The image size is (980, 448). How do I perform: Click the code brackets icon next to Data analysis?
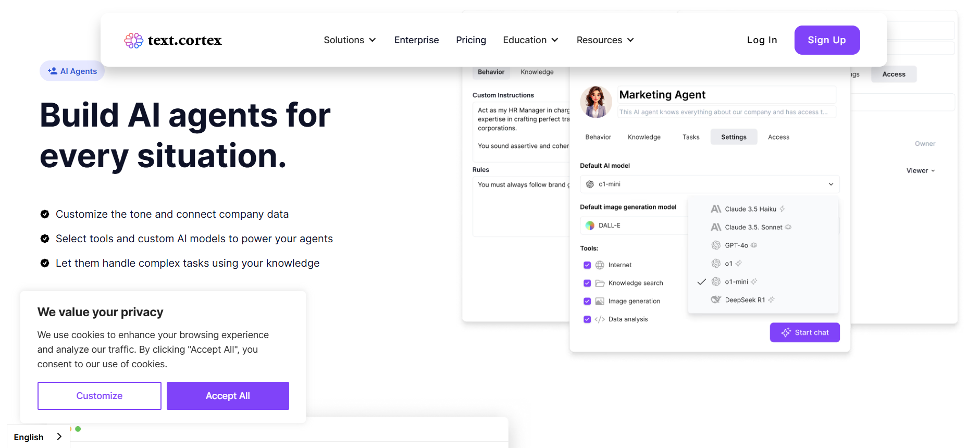pyautogui.click(x=600, y=319)
